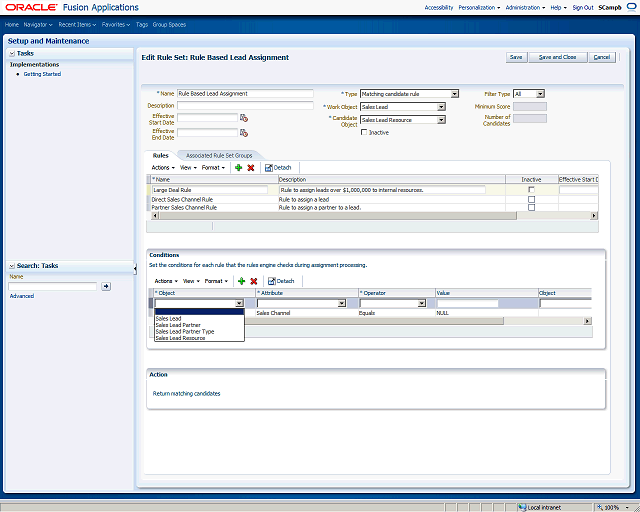The height and width of the screenshot is (512, 640).
Task: Select Sales Lead in object list
Action: click(169, 318)
